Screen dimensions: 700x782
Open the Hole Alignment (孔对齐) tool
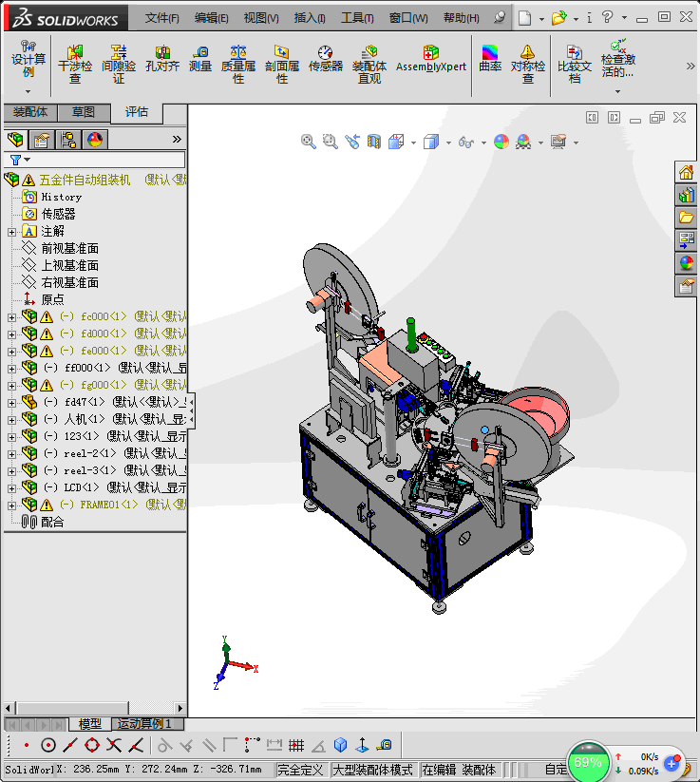162,58
